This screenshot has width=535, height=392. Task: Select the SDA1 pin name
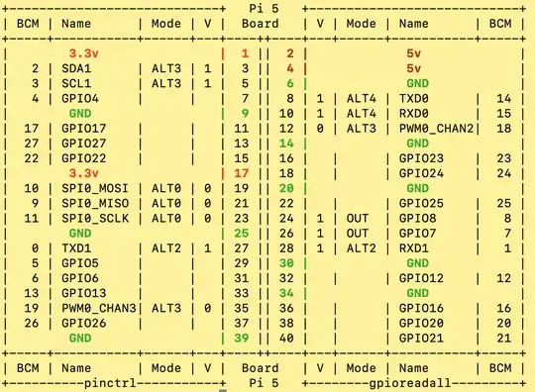click(x=76, y=68)
